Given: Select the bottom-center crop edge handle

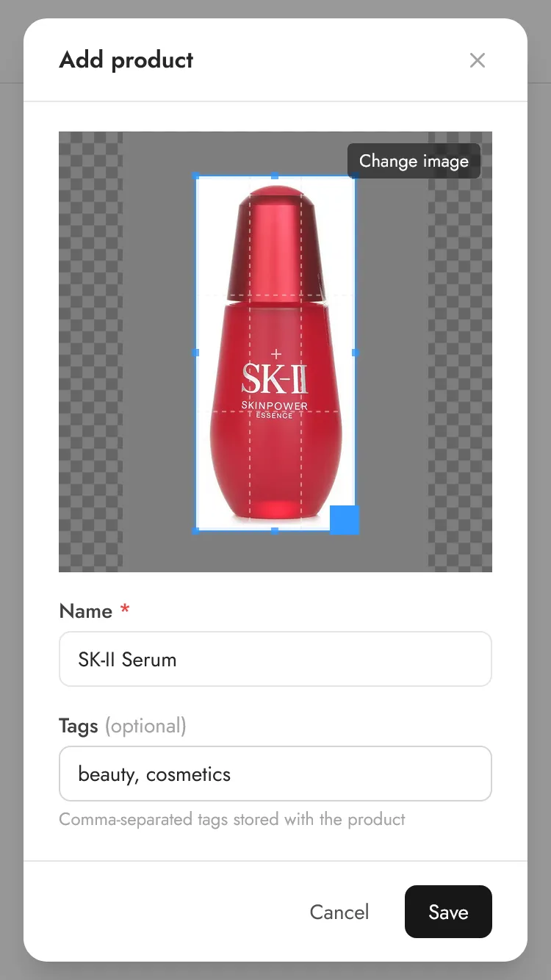Looking at the screenshot, I should point(275,530).
